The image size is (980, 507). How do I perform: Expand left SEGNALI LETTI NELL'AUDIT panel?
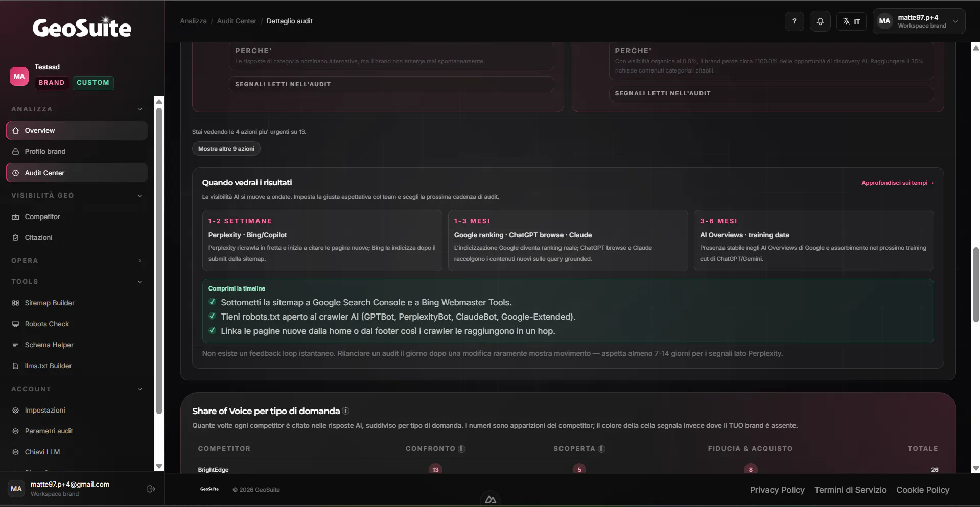tap(391, 84)
